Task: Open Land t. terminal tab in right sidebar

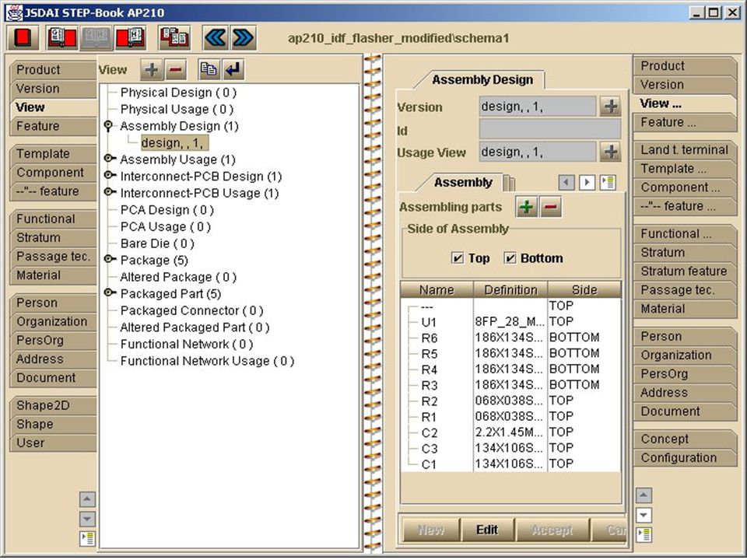Action: click(x=684, y=150)
